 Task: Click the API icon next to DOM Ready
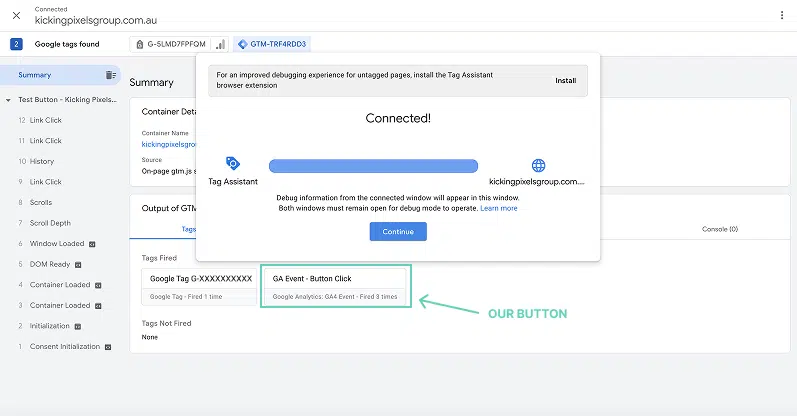coord(78,264)
